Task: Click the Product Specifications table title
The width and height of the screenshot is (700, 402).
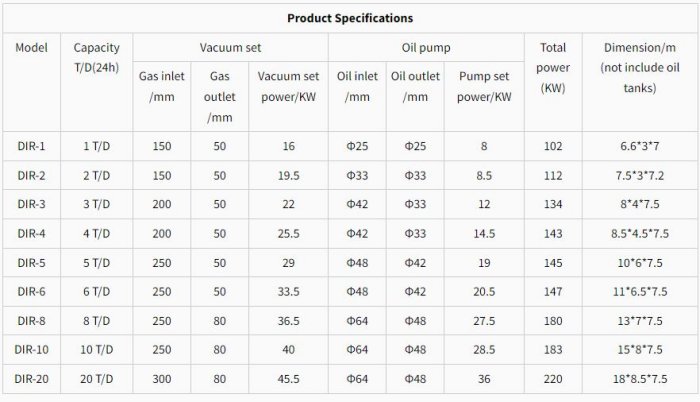Action: pyautogui.click(x=349, y=18)
